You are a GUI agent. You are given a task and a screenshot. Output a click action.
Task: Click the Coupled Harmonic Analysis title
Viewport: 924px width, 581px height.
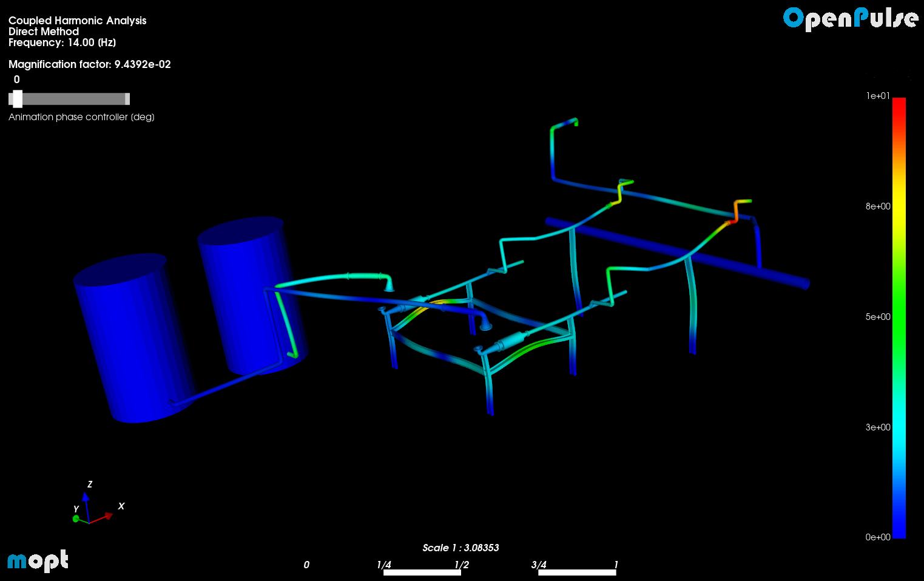pyautogui.click(x=77, y=20)
